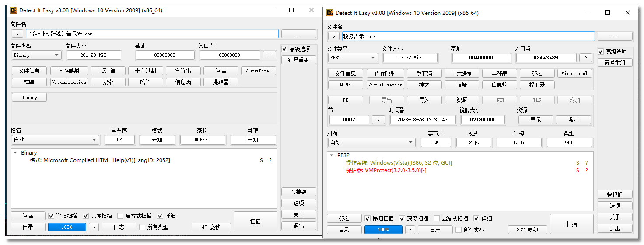The image size is (644, 245).
Task: Enable 启发式扫描 in the .chm window
Action: point(120,216)
